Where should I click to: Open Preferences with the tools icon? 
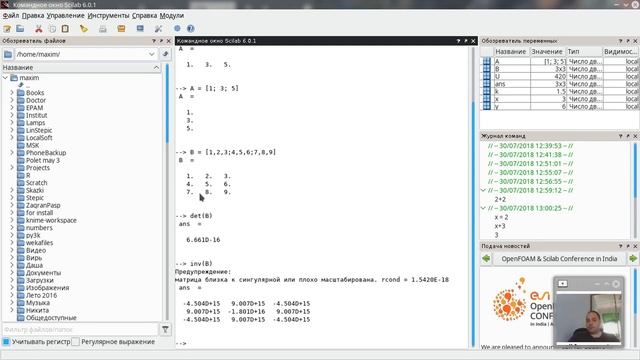(158, 29)
